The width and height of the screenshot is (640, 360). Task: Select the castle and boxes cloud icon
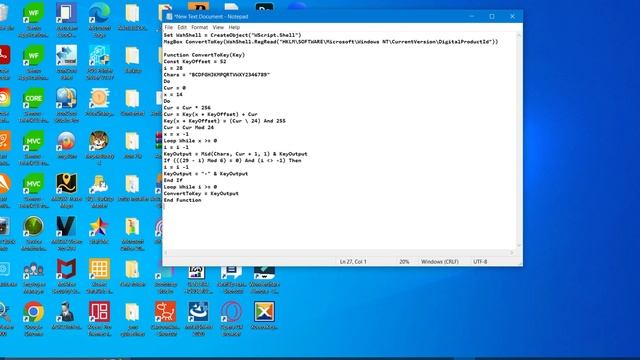pos(99,184)
